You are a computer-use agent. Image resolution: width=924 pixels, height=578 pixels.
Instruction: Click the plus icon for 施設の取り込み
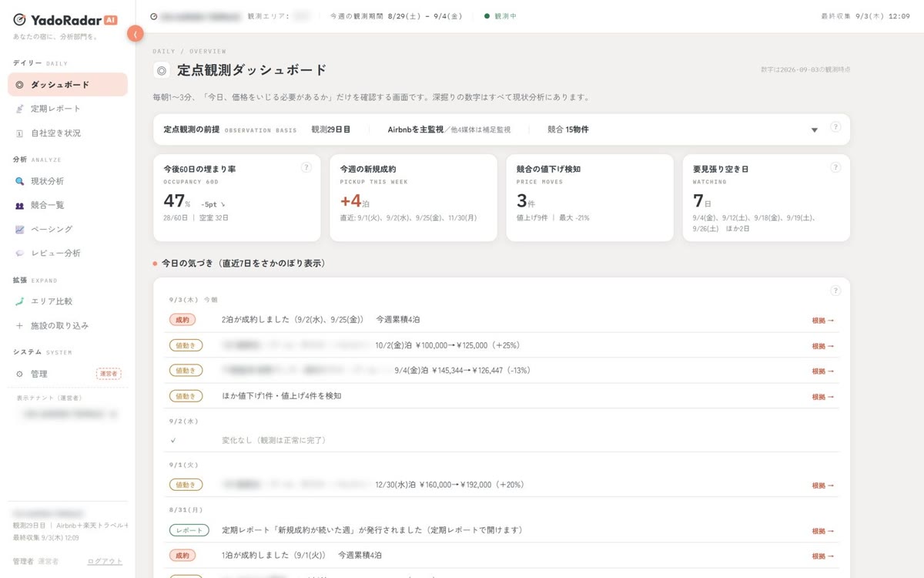pos(20,325)
